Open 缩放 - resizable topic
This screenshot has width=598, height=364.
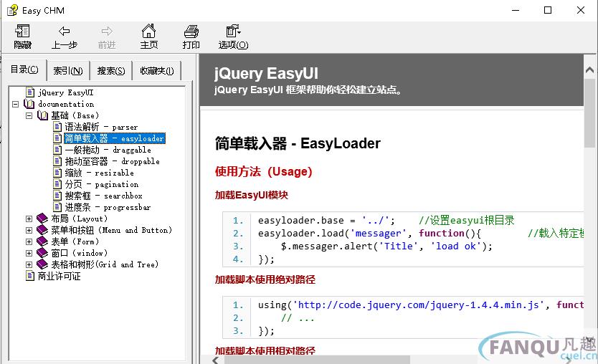coord(99,173)
